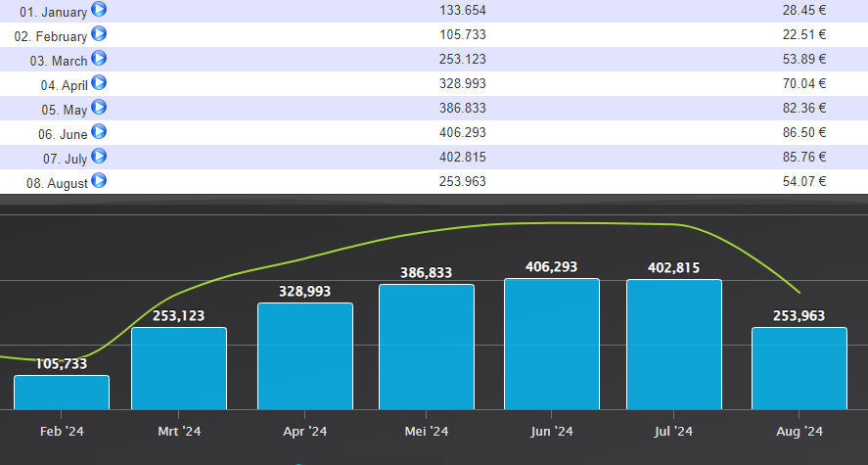The height and width of the screenshot is (465, 868).
Task: Select the '06. June' row label
Action: pos(63,134)
